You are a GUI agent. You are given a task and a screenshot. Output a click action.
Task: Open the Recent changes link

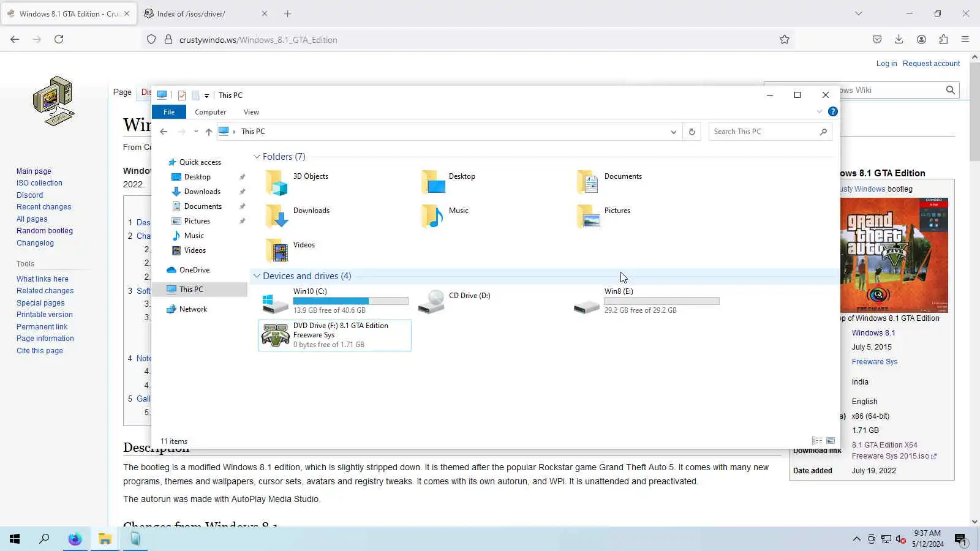[43, 207]
